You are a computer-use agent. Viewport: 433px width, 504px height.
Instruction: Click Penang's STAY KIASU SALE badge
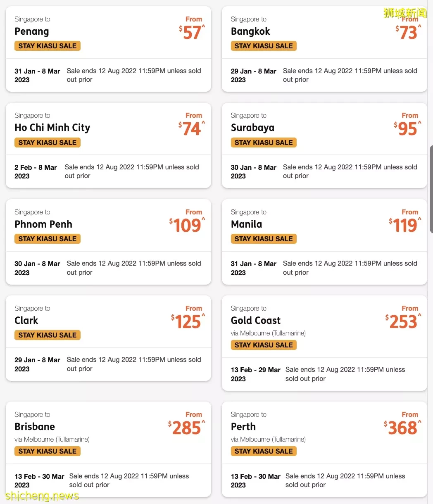point(48,46)
